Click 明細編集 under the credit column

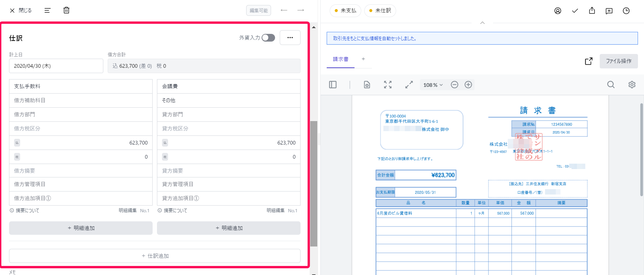pyautogui.click(x=275, y=211)
